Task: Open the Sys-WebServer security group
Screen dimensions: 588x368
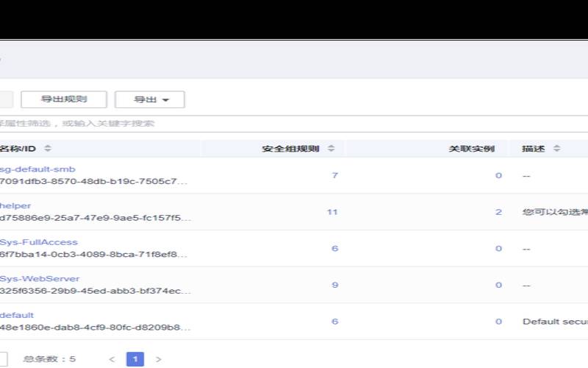Action: coord(40,279)
